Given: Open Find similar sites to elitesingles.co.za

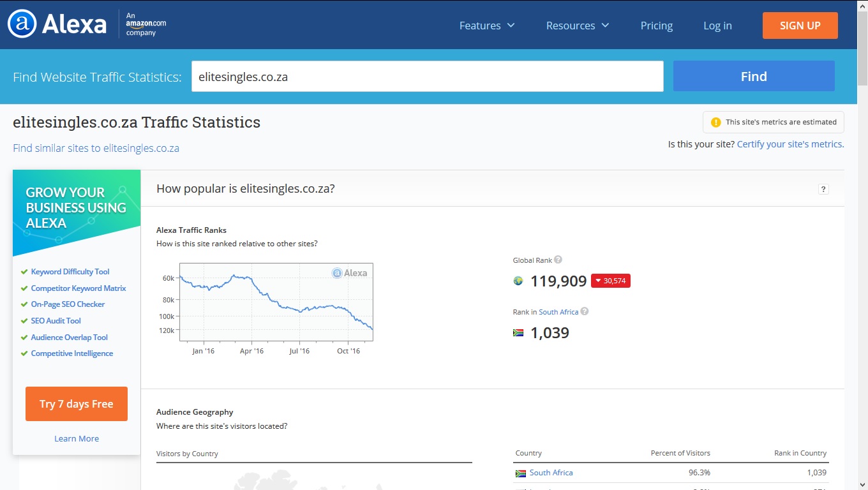Looking at the screenshot, I should [x=96, y=148].
